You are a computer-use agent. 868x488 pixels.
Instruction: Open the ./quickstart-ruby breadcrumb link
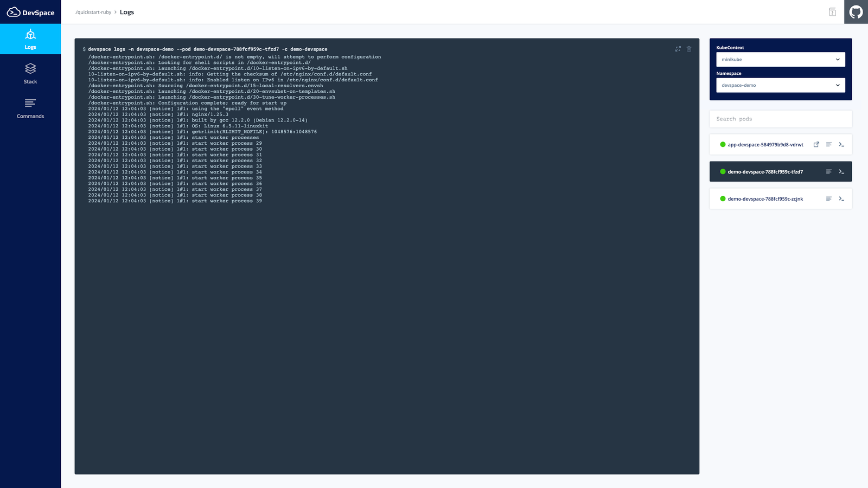[92, 12]
